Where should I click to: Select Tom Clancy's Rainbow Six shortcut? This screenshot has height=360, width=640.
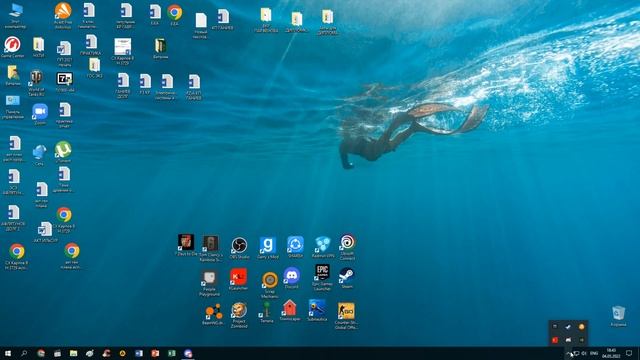coord(211,248)
